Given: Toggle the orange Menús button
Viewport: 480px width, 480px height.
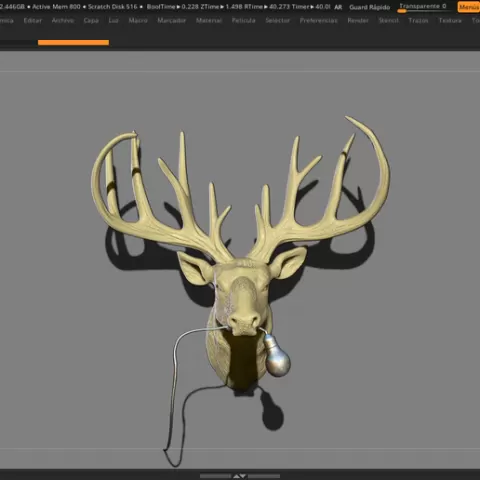Looking at the screenshot, I should pyautogui.click(x=469, y=7).
